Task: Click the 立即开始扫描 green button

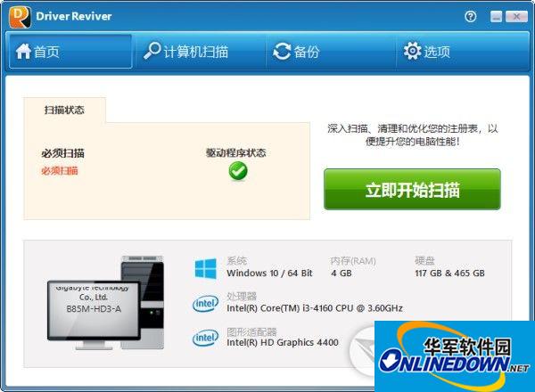Action: [412, 189]
